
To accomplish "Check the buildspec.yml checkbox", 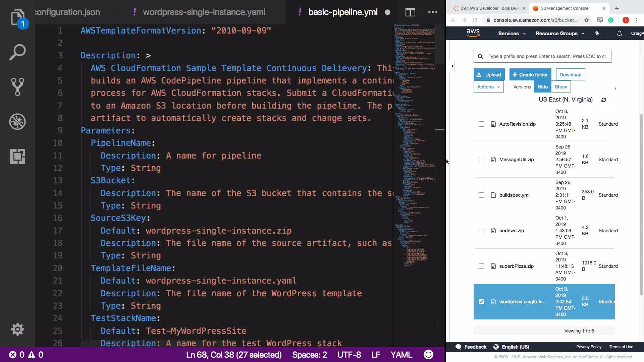I will (x=481, y=195).
